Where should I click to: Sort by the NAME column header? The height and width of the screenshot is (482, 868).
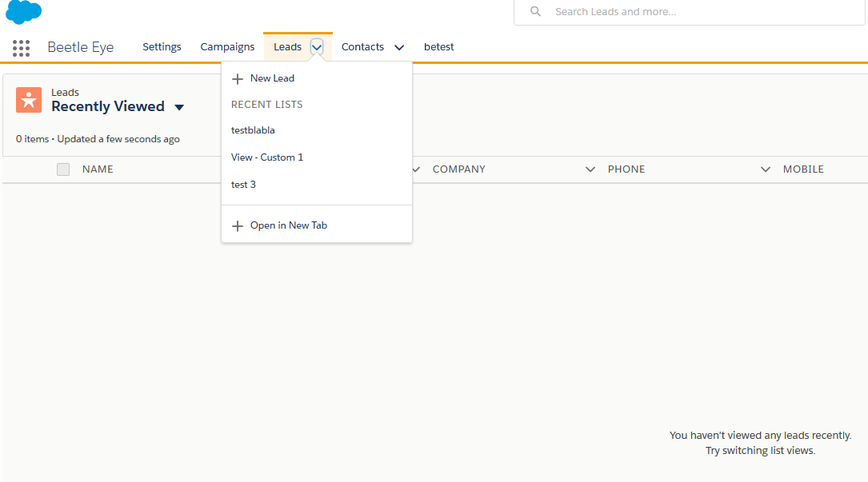pyautogui.click(x=98, y=169)
